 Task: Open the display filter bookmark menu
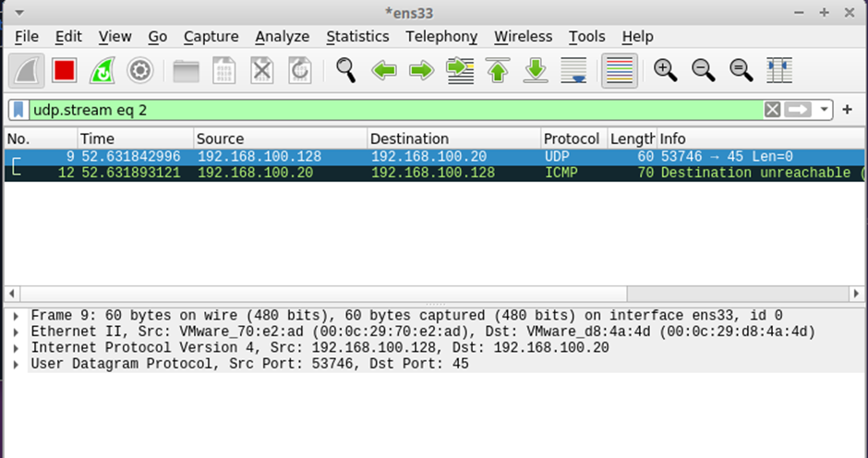coord(18,110)
